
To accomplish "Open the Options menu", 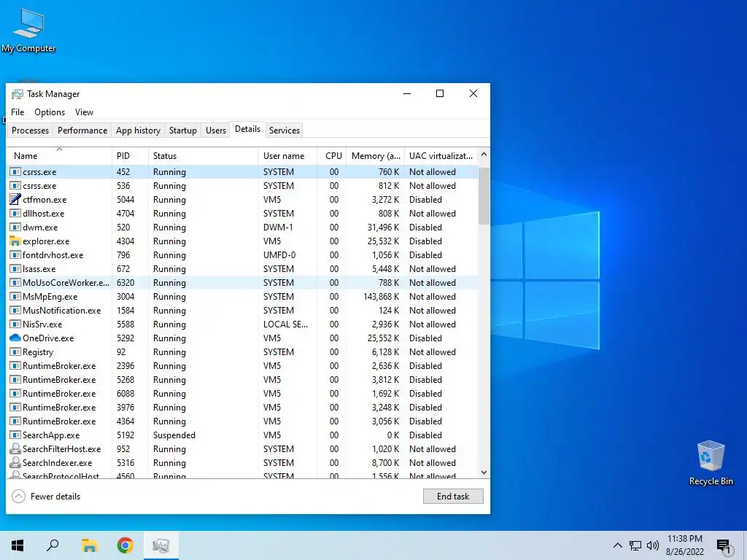I will tap(50, 112).
